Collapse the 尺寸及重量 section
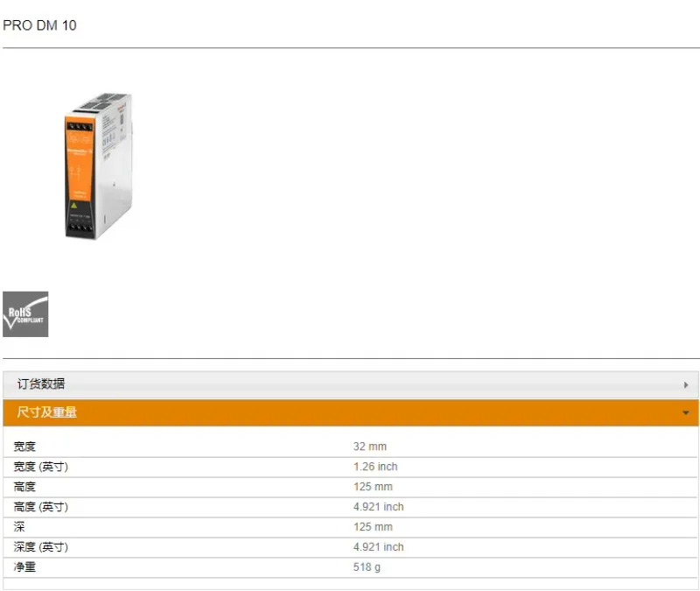 (351, 412)
